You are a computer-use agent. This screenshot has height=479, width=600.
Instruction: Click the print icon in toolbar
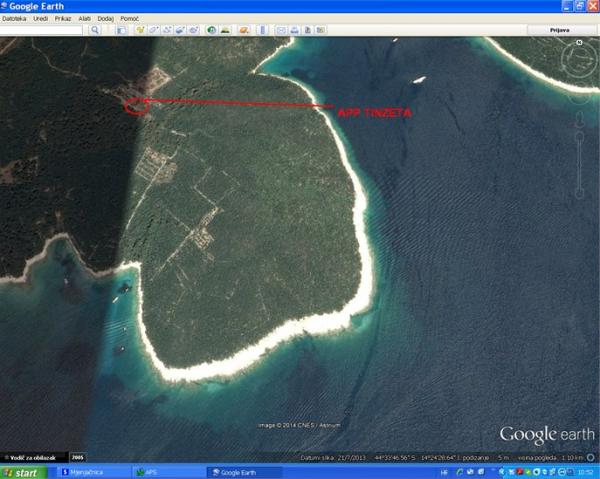pyautogui.click(x=294, y=30)
